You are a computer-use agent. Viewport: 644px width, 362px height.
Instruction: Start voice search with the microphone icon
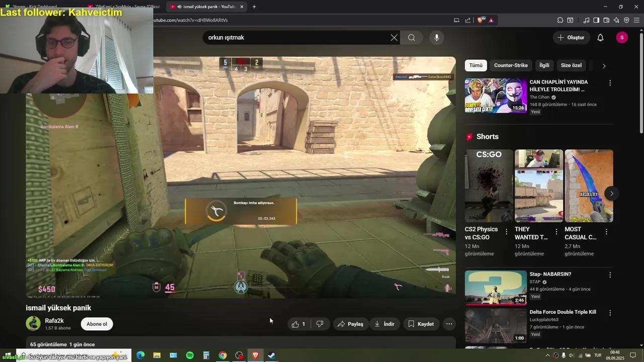coord(437,38)
